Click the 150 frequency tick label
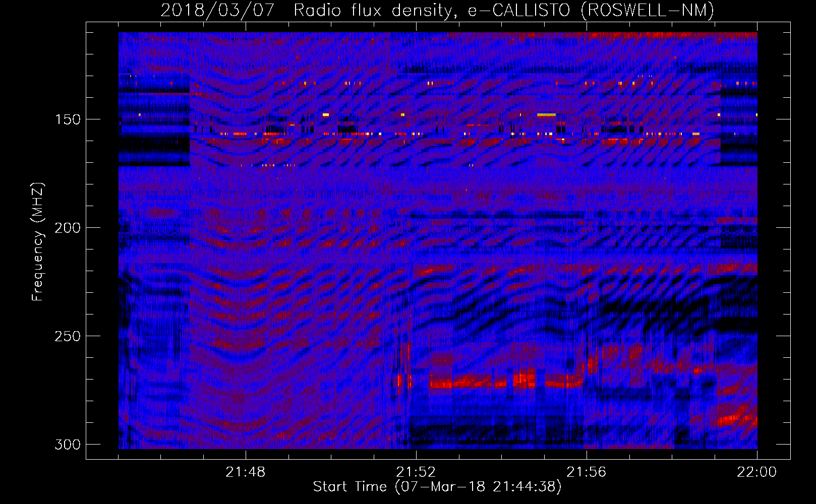 point(67,119)
